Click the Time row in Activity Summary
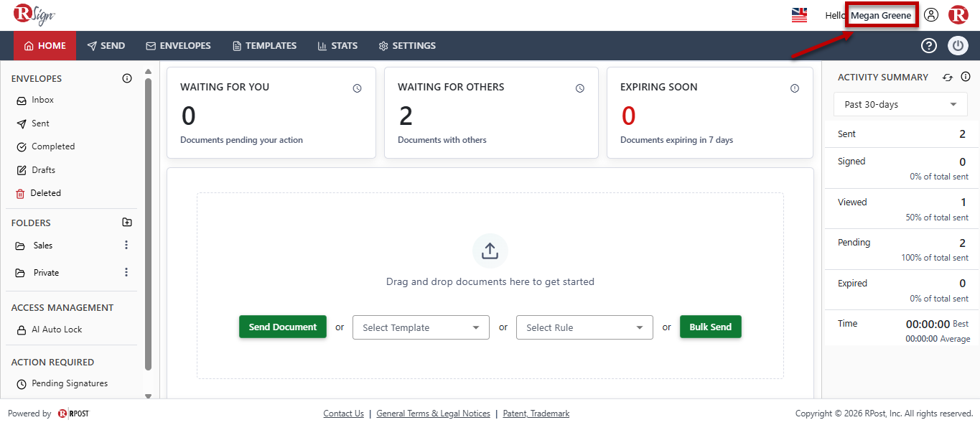The image size is (980, 425). (902, 330)
